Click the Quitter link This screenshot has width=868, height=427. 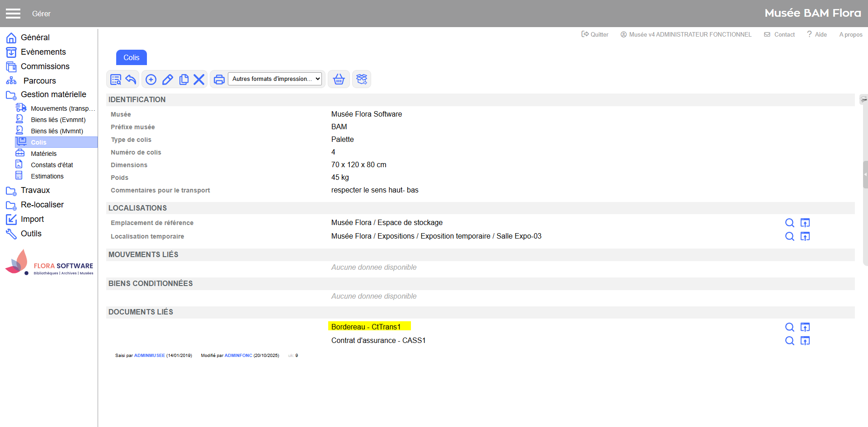coord(595,34)
